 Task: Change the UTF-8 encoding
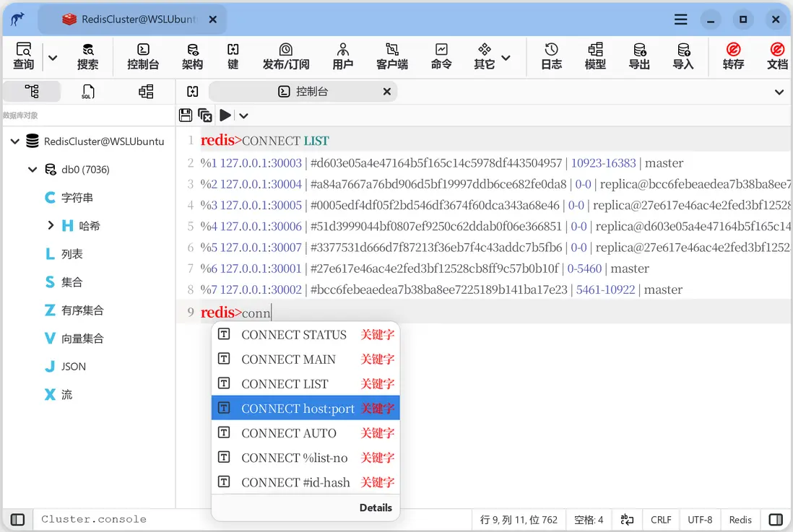pyautogui.click(x=700, y=520)
